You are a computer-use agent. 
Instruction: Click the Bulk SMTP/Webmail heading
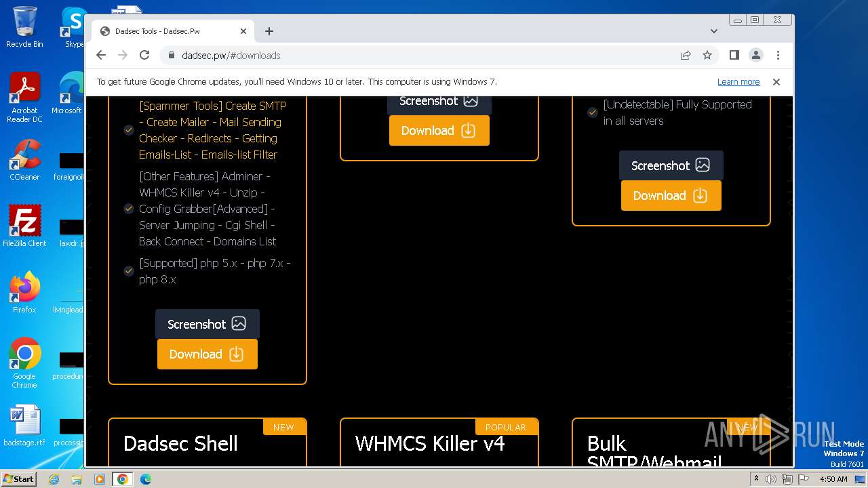(654, 451)
